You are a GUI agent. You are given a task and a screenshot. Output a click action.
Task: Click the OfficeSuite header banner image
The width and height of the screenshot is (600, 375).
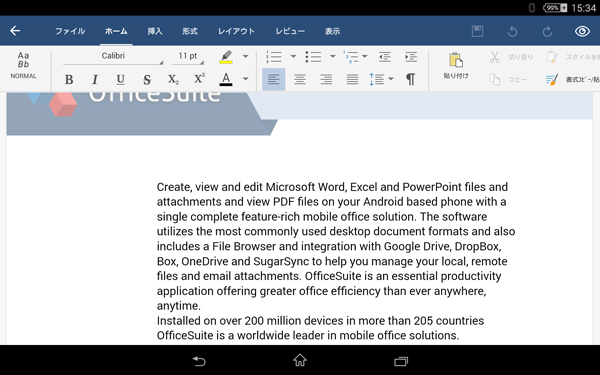[142, 113]
